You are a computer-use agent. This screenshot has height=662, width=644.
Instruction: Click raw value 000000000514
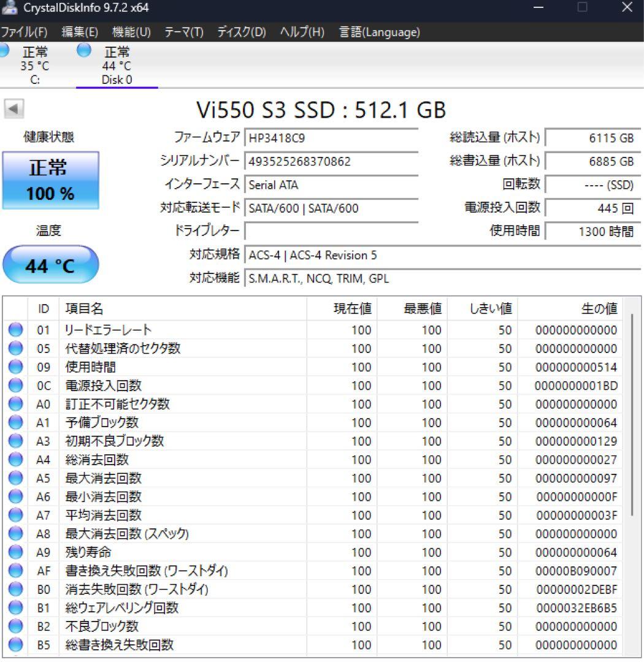click(576, 367)
